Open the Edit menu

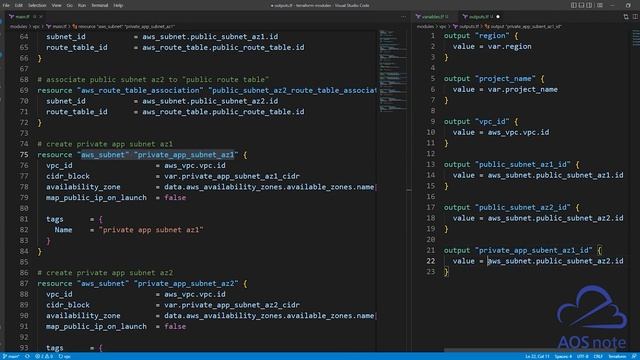(x=19, y=5)
